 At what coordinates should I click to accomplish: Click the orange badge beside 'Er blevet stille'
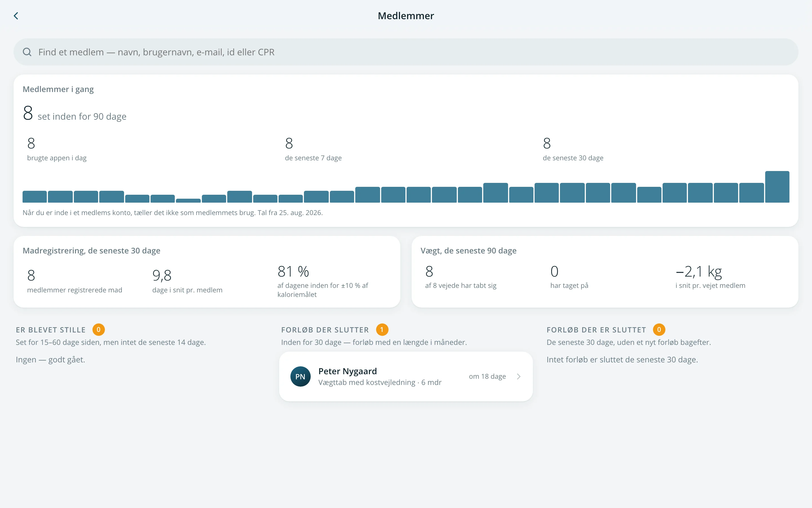99,330
